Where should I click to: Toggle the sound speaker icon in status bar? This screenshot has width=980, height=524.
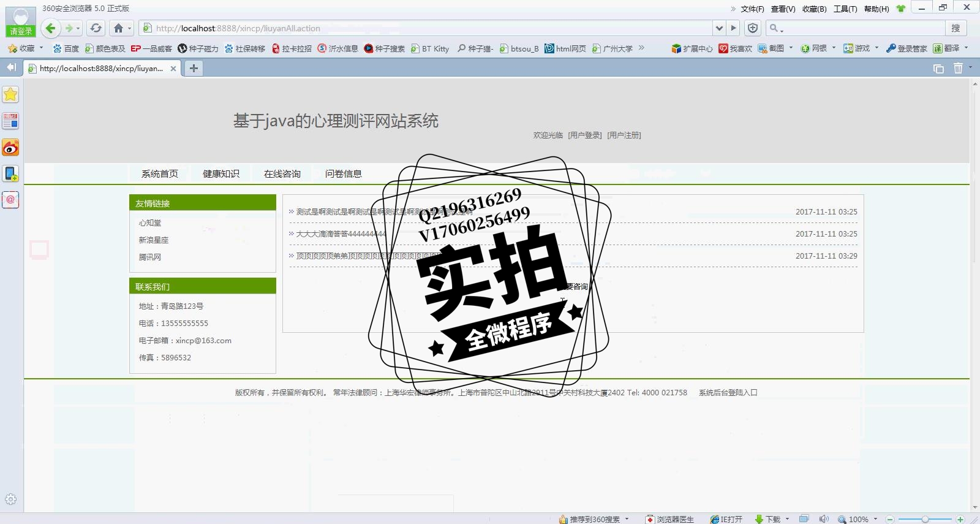[824, 519]
